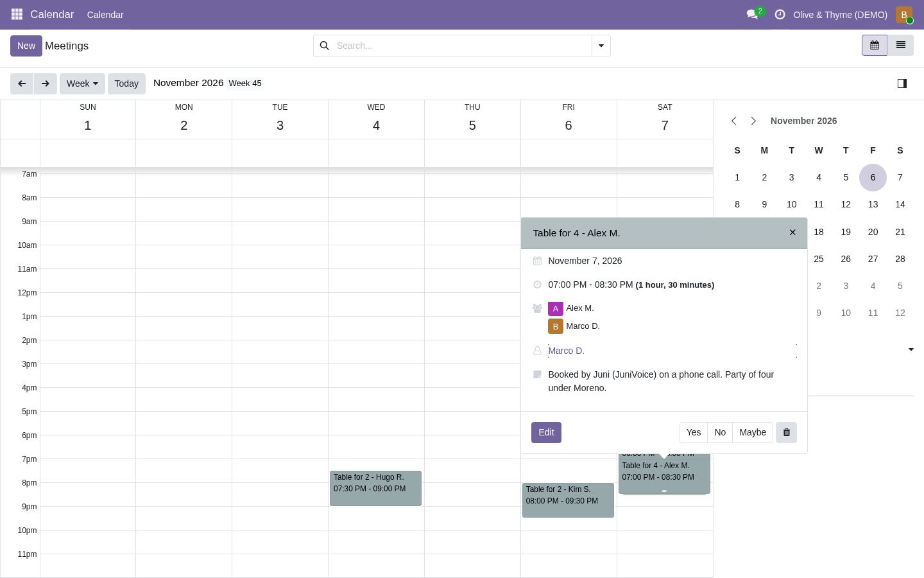Show previous month in mini calendar
Image resolution: width=924 pixels, height=578 pixels.
point(734,121)
